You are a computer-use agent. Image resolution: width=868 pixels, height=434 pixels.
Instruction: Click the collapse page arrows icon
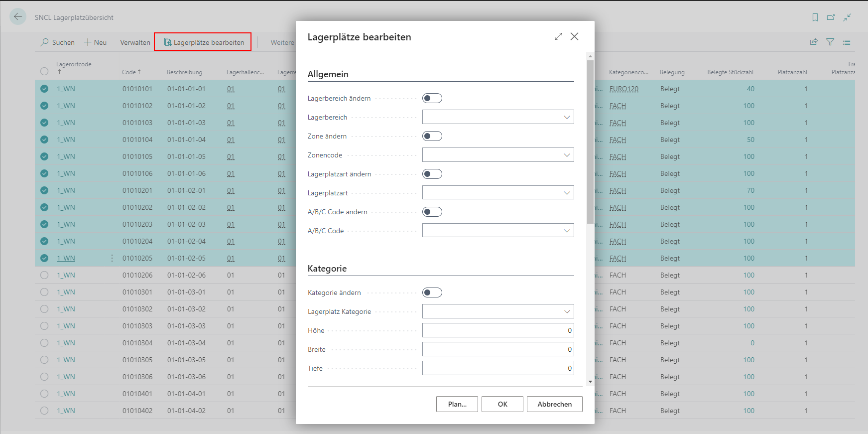coord(847,17)
